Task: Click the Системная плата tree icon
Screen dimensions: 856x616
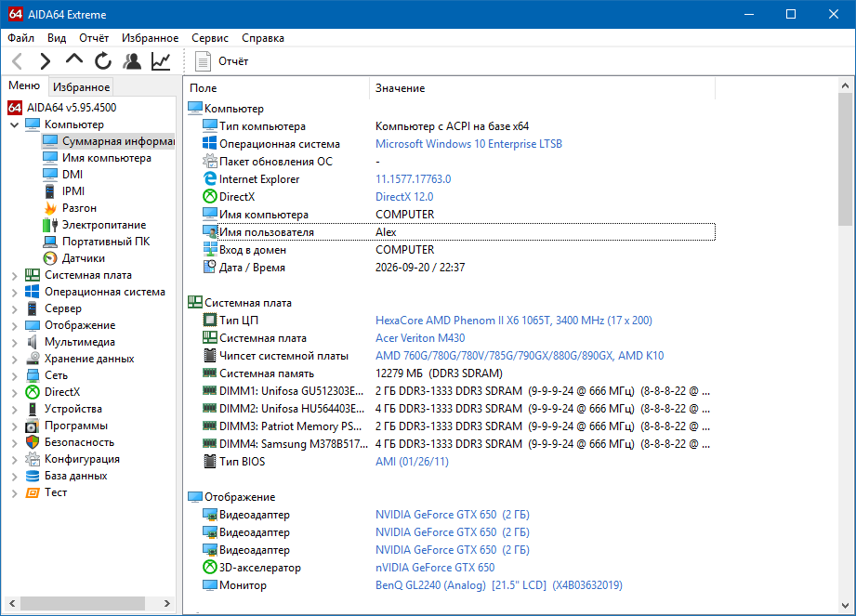Action: pyautogui.click(x=33, y=275)
